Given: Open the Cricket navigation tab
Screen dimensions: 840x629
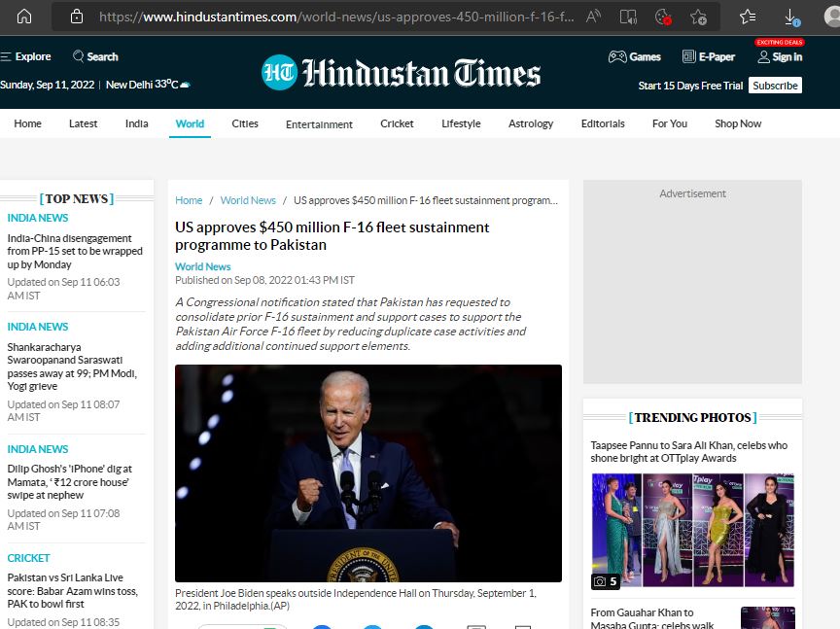Looking at the screenshot, I should (x=397, y=123).
